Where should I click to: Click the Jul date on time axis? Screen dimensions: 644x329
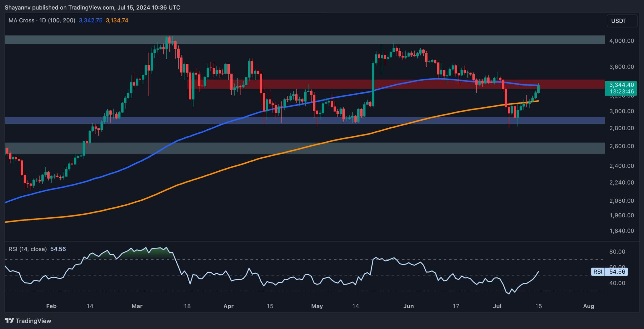497,306
